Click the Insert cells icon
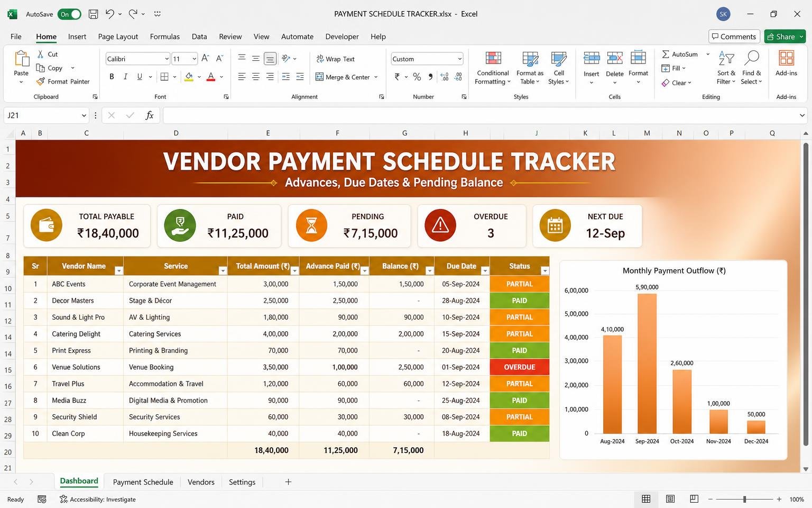Image resolution: width=812 pixels, height=508 pixels. coord(591,58)
